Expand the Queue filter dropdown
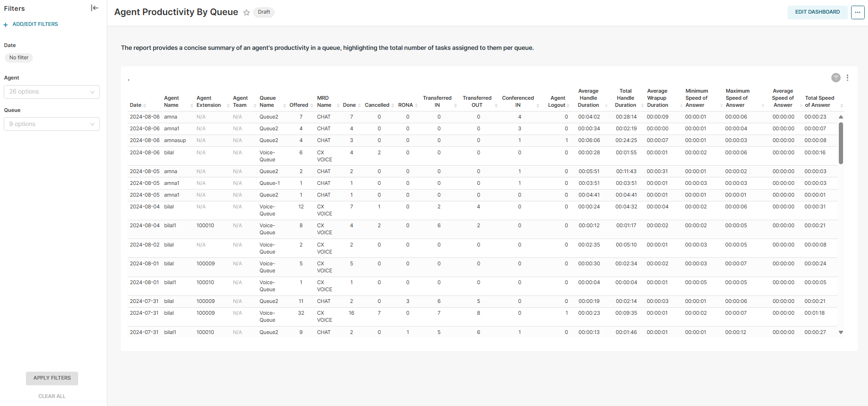 pyautogui.click(x=52, y=124)
